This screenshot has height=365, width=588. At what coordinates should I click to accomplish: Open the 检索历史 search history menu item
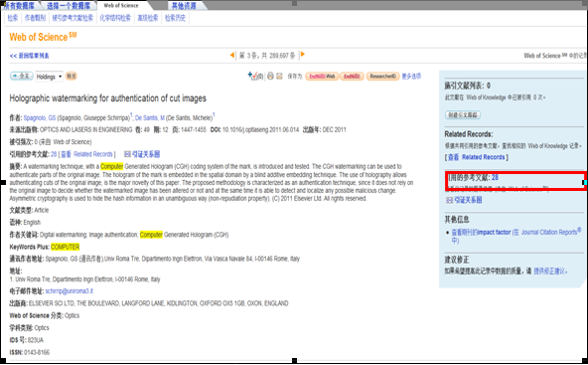(x=175, y=18)
